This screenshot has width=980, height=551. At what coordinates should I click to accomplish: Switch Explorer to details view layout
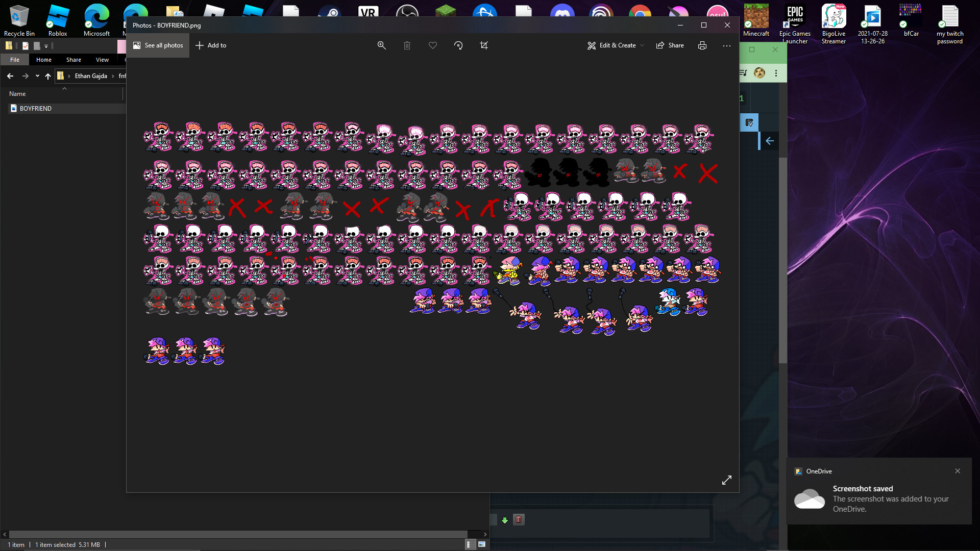[x=469, y=544]
